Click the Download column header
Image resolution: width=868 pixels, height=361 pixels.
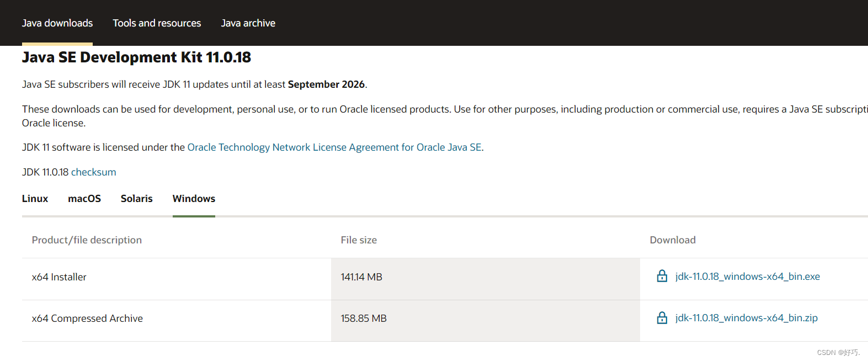pos(673,240)
